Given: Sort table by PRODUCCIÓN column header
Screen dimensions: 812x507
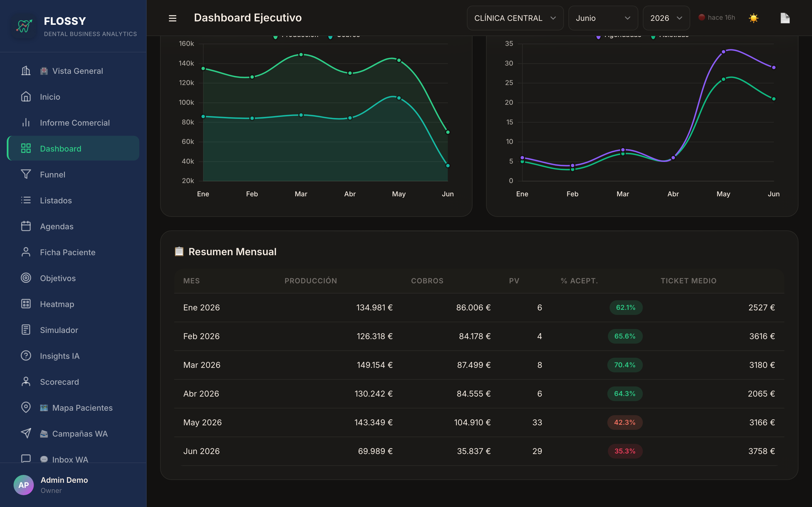Looking at the screenshot, I should click(x=311, y=281).
